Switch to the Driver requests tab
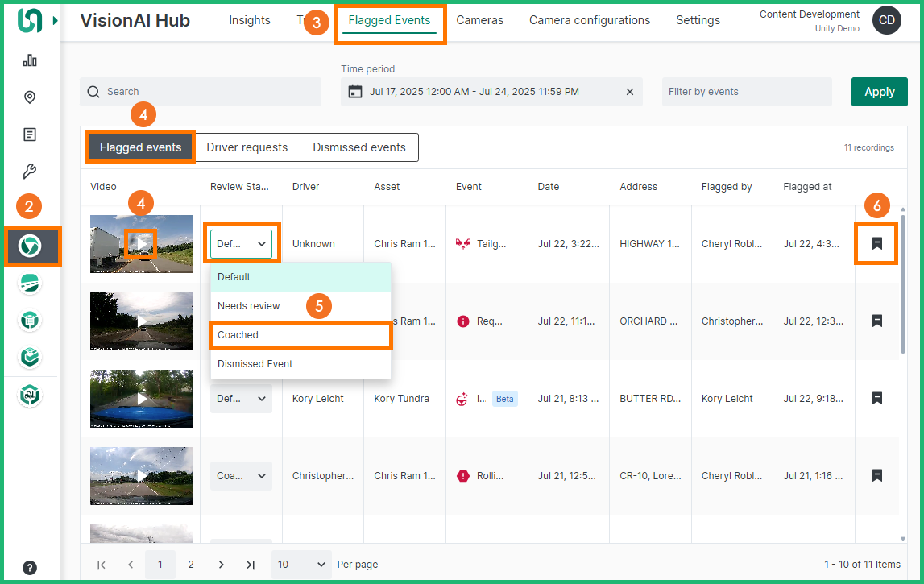The width and height of the screenshot is (924, 584). [x=247, y=147]
